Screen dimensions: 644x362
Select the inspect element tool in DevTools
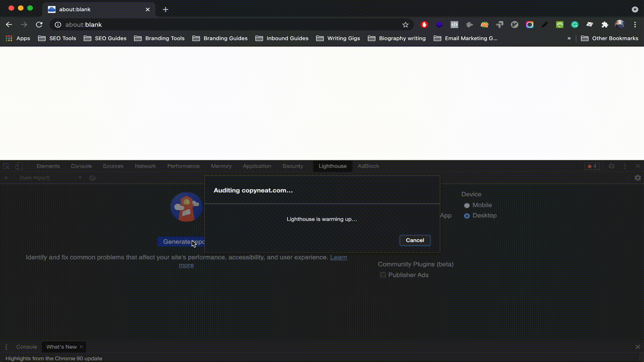(7, 166)
